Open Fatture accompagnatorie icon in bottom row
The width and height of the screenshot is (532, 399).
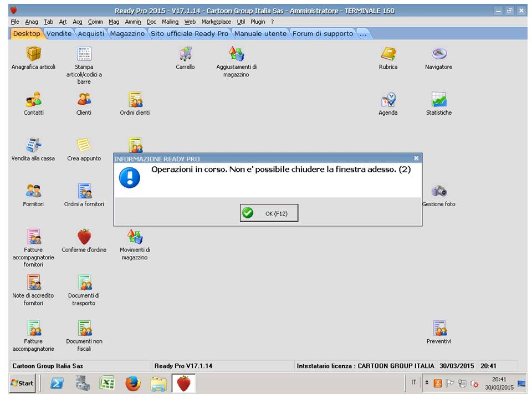33,329
